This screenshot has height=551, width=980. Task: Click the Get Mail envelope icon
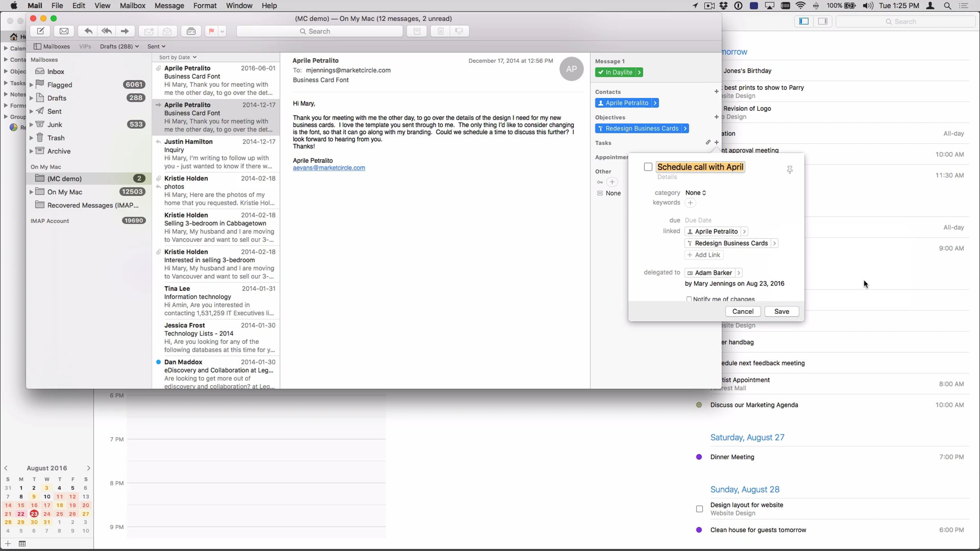(x=64, y=31)
